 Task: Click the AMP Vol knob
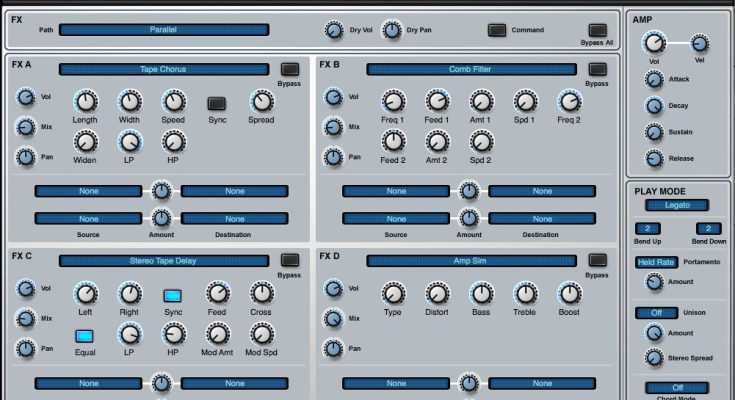point(653,42)
